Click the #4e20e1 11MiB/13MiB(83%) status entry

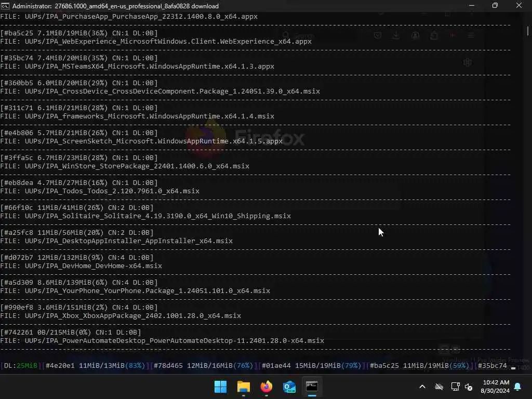[95, 366]
